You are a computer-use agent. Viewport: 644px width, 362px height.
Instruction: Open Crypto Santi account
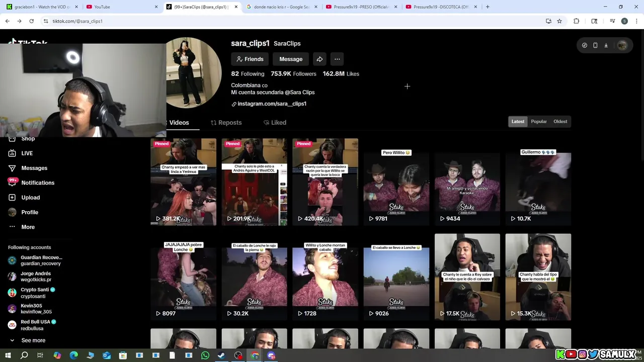click(x=31, y=293)
